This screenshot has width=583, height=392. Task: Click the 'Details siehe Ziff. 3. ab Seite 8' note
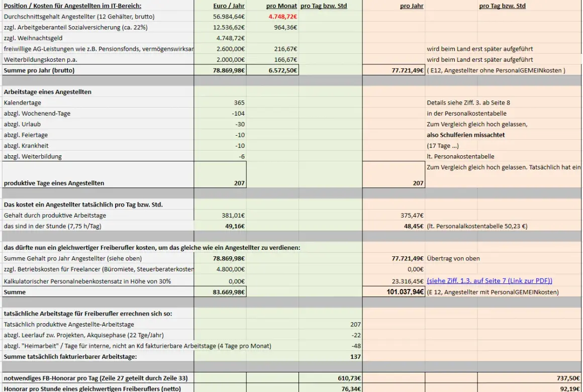(x=468, y=103)
